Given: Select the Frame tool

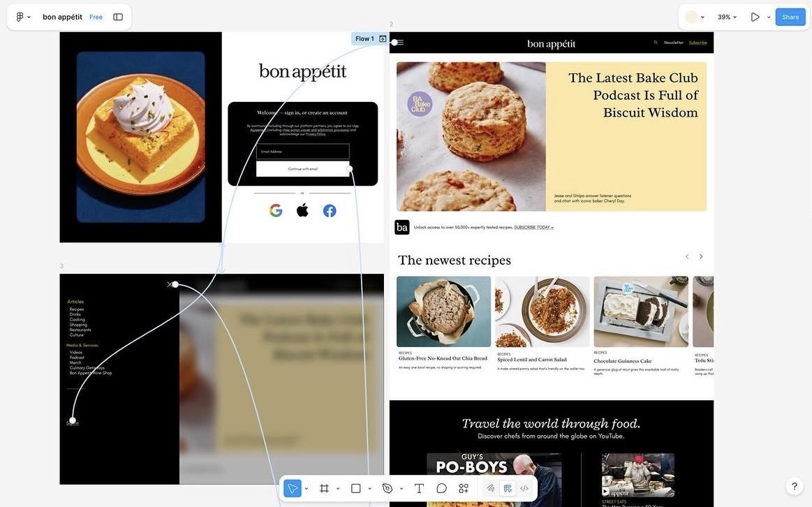Looking at the screenshot, I should pos(325,488).
